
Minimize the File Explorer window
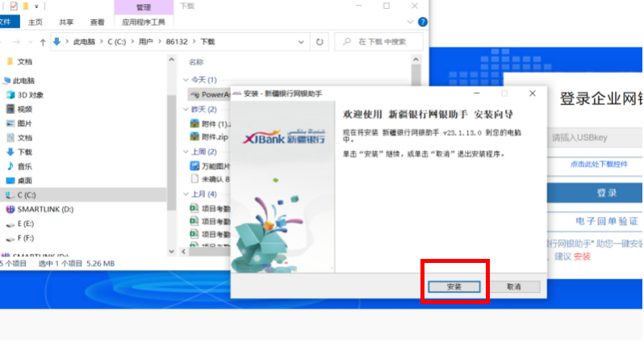pyautogui.click(x=358, y=6)
